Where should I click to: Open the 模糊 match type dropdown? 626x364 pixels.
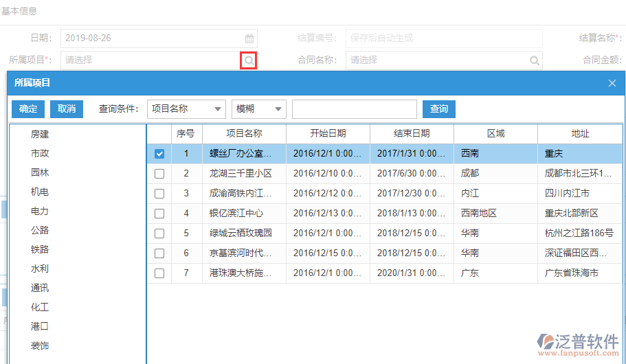258,109
